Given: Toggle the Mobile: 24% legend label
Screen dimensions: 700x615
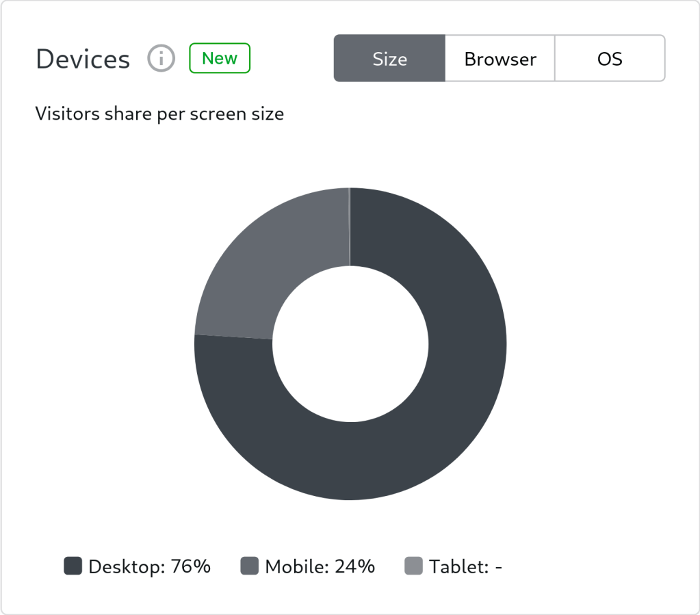Looking at the screenshot, I should (x=320, y=566).
